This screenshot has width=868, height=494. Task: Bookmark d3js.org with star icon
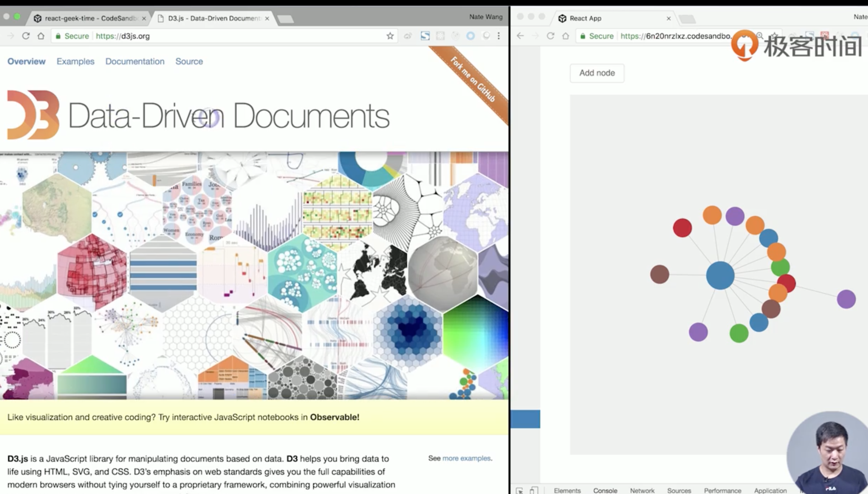390,36
